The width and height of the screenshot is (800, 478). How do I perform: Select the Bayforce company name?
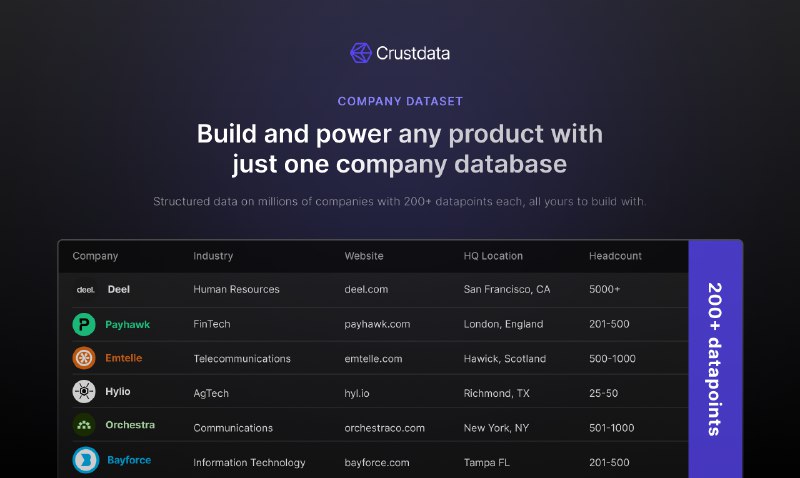pyautogui.click(x=129, y=461)
